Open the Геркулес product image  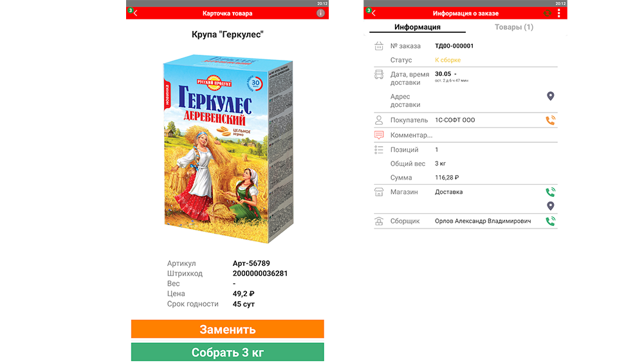tap(228, 149)
